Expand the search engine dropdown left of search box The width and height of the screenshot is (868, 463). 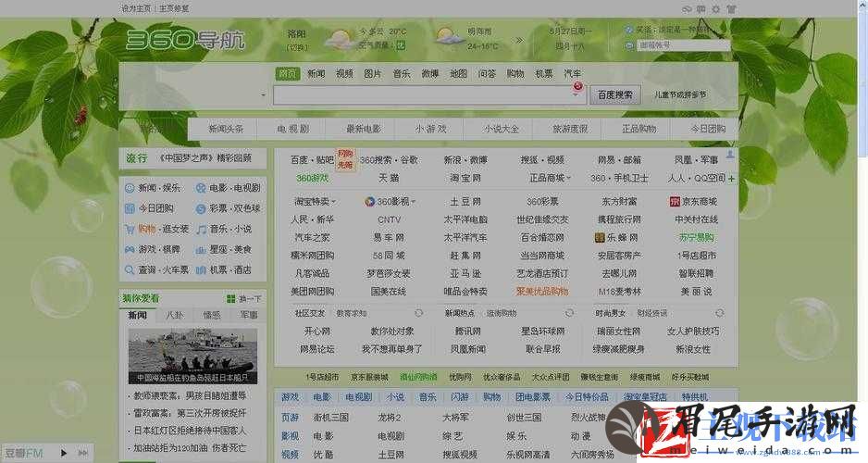pos(263,95)
